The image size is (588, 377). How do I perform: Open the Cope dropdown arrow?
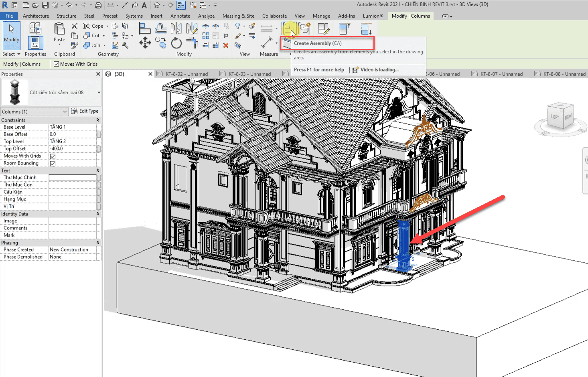(x=107, y=26)
